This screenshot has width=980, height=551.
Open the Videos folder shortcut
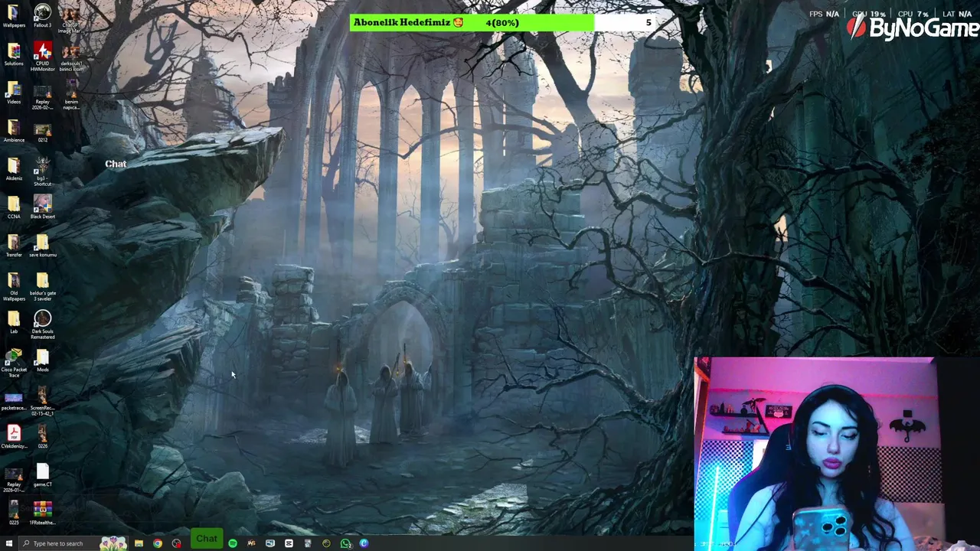pos(14,93)
